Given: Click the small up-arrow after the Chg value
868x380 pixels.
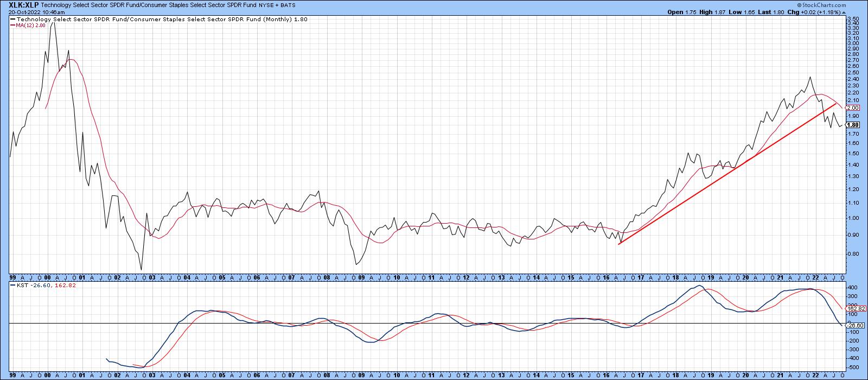Looking at the screenshot, I should click(x=842, y=11).
